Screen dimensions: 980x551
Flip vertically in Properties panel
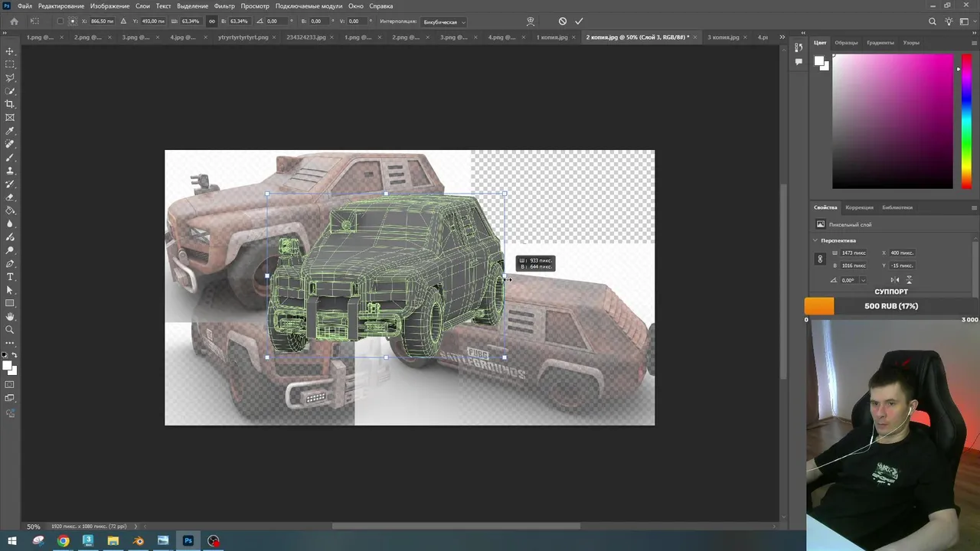click(909, 280)
